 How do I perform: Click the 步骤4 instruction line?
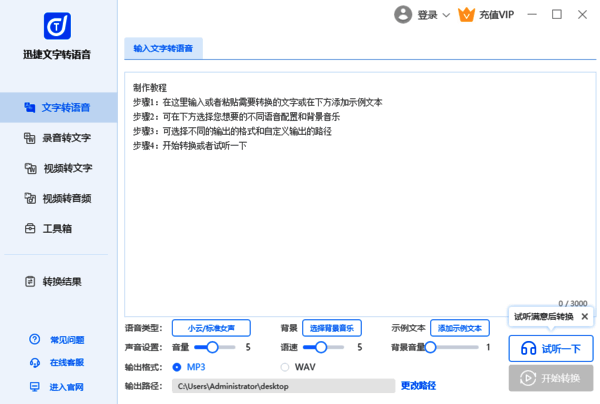(x=190, y=146)
